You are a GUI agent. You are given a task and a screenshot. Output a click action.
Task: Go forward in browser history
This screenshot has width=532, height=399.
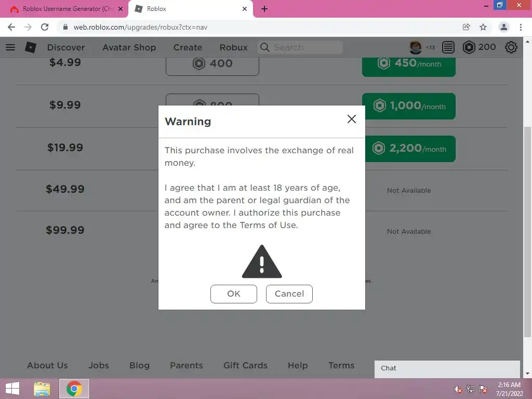(x=28, y=27)
